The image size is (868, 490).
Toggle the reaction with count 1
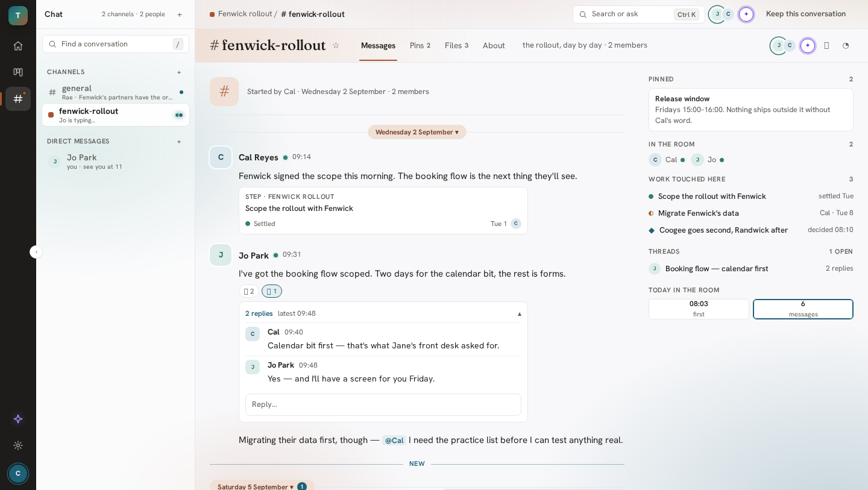click(272, 291)
